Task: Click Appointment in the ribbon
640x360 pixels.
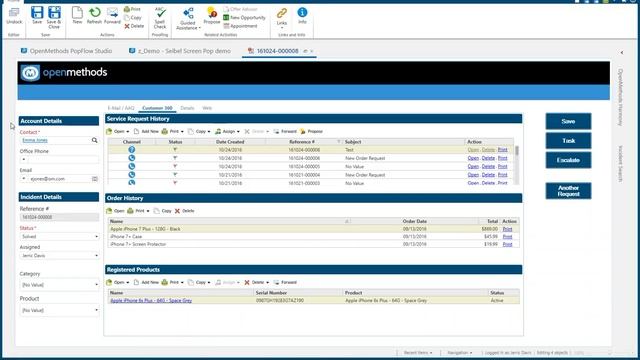Action: point(240,26)
